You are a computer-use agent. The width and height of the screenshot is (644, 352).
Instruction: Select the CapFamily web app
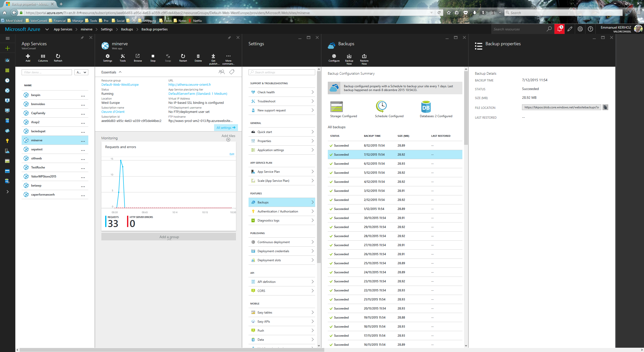(55, 113)
